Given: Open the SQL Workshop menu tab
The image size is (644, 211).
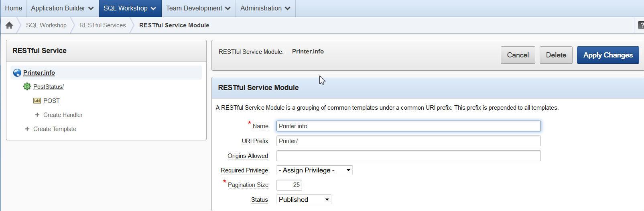Looking at the screenshot, I should 129,8.
